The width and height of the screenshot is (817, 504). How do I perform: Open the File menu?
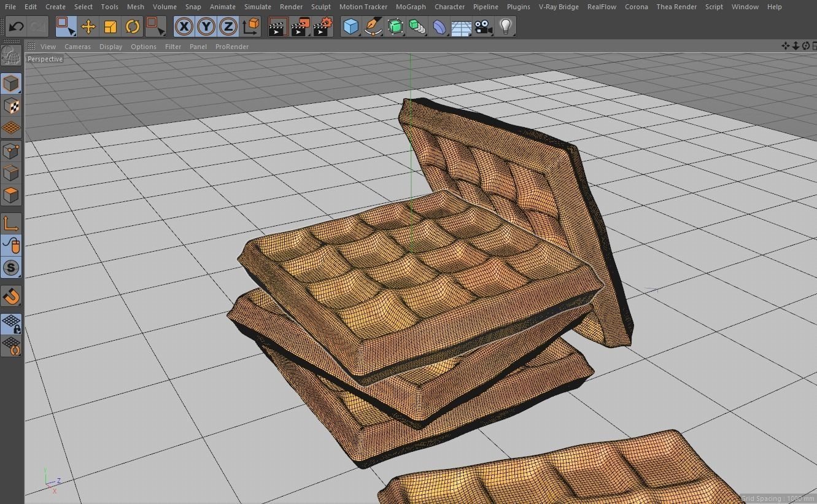coord(10,7)
